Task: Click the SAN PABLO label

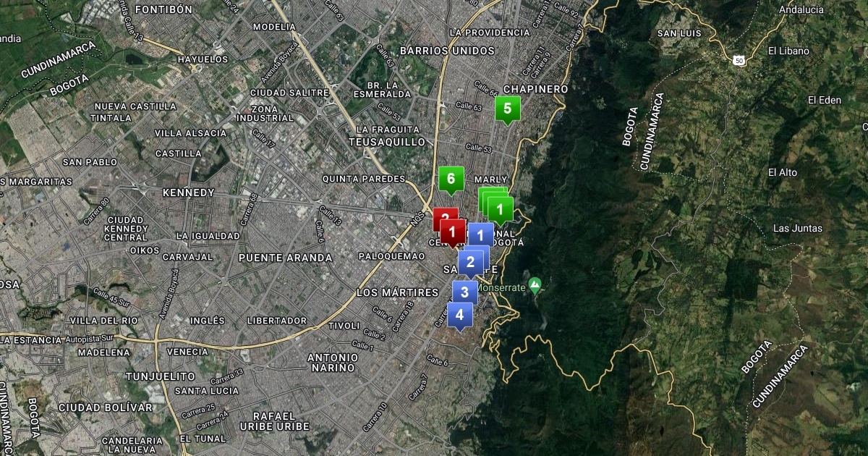Action: click(90, 162)
